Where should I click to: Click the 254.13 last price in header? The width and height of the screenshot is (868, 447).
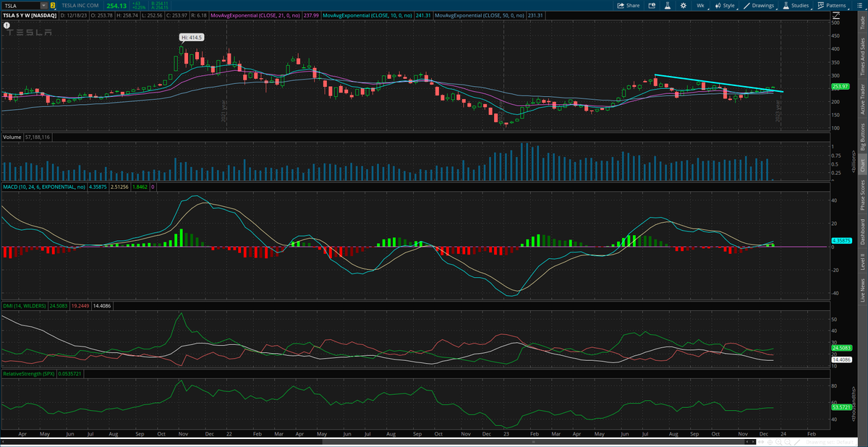coord(116,5)
